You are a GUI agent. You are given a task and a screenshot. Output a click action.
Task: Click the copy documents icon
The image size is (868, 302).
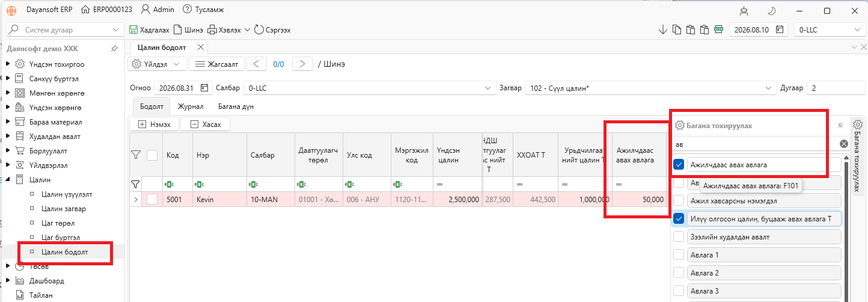tap(677, 29)
